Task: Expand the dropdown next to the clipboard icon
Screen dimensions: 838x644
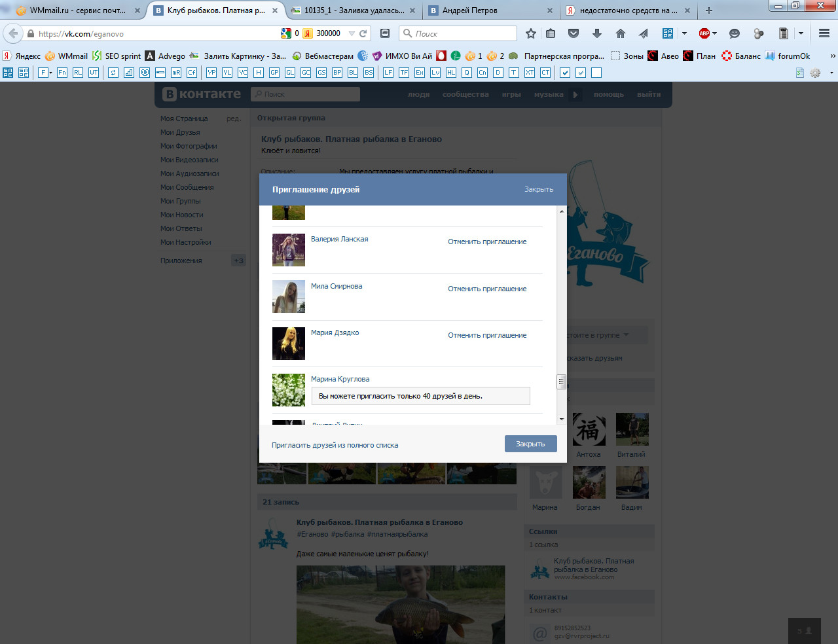Action: coord(801,33)
